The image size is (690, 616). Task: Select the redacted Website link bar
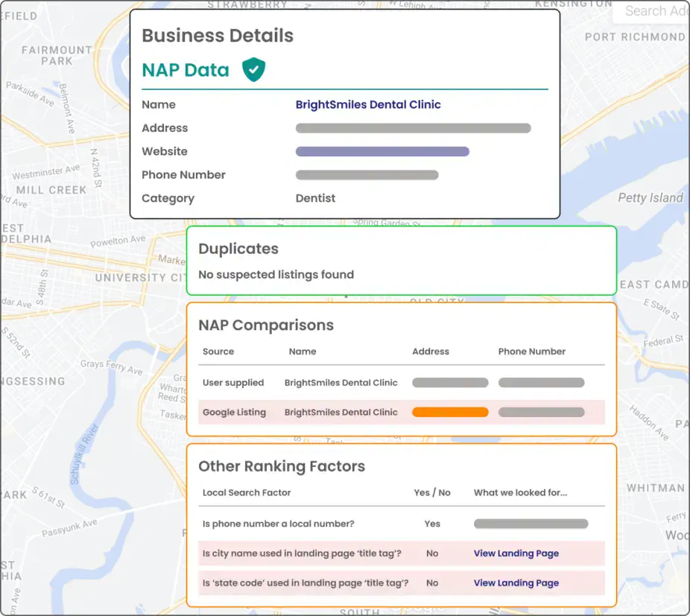tap(382, 151)
